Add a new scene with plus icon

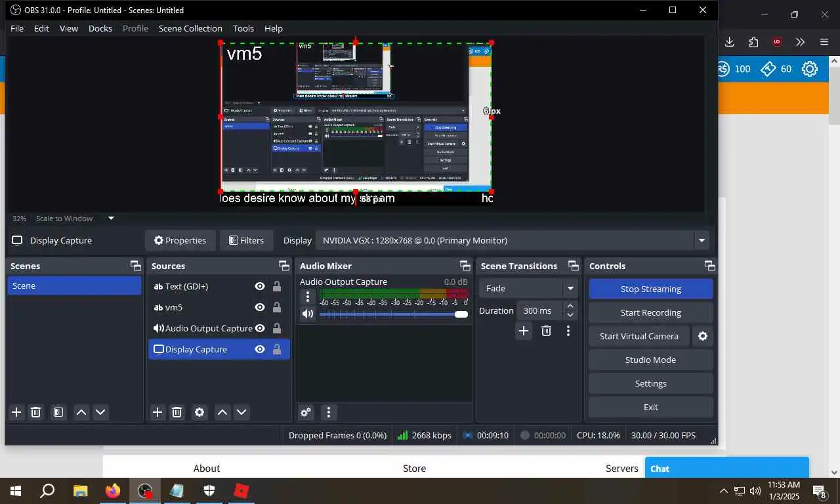coord(16,412)
